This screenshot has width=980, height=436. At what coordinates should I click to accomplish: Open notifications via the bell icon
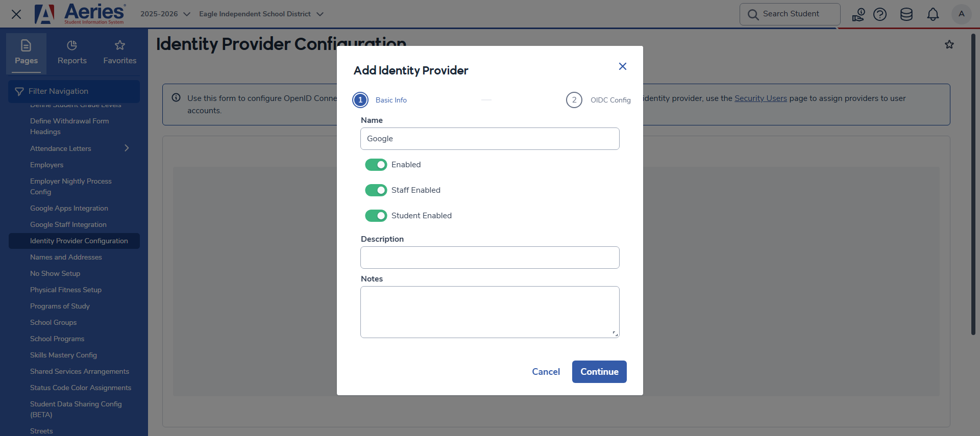[933, 14]
